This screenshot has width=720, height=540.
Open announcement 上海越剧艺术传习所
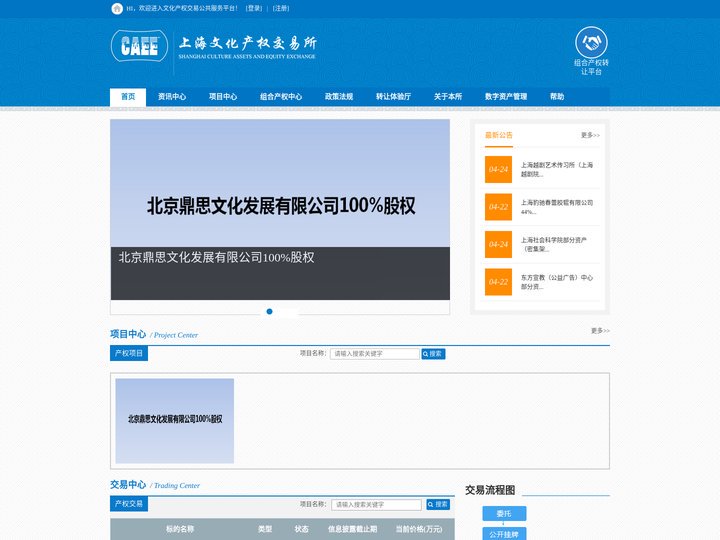point(557,169)
